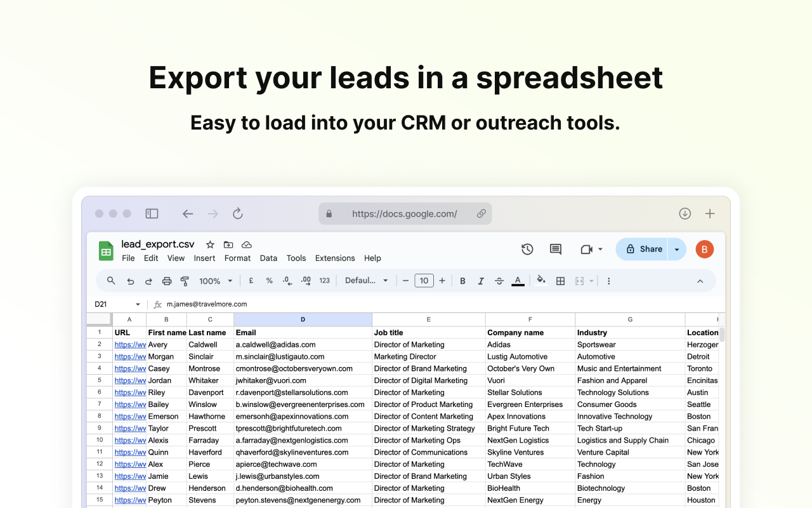The width and height of the screenshot is (812, 508).
Task: Increase font size with plus
Action: click(442, 281)
